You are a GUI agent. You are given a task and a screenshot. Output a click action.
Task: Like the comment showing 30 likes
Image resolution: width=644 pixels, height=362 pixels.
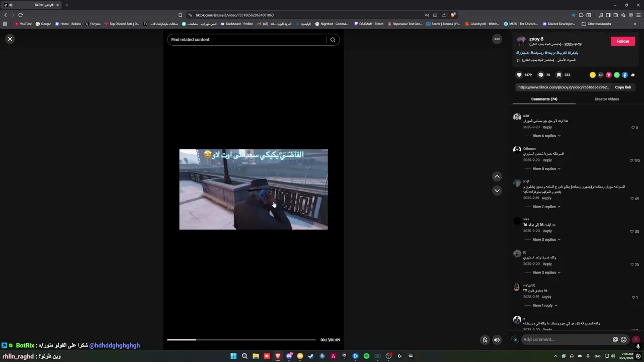632,232
